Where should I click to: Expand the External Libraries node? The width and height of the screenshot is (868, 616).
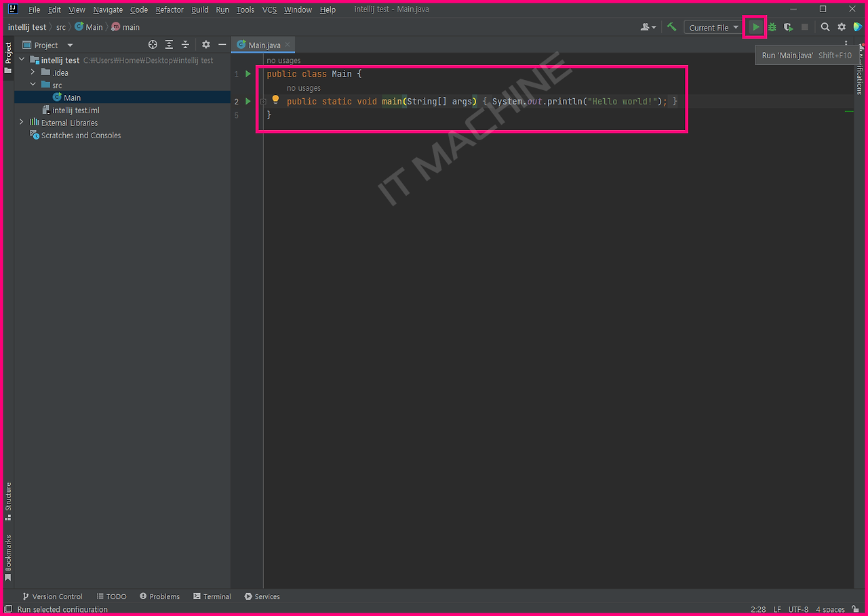pyautogui.click(x=21, y=123)
